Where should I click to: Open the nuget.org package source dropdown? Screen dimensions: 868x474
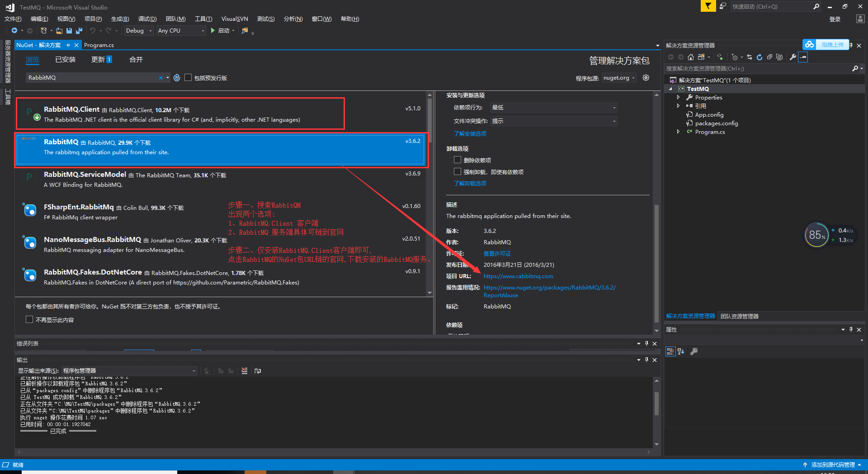[619, 78]
